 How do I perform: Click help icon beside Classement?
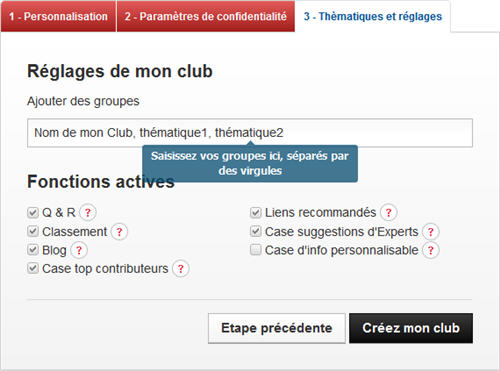click(x=119, y=232)
